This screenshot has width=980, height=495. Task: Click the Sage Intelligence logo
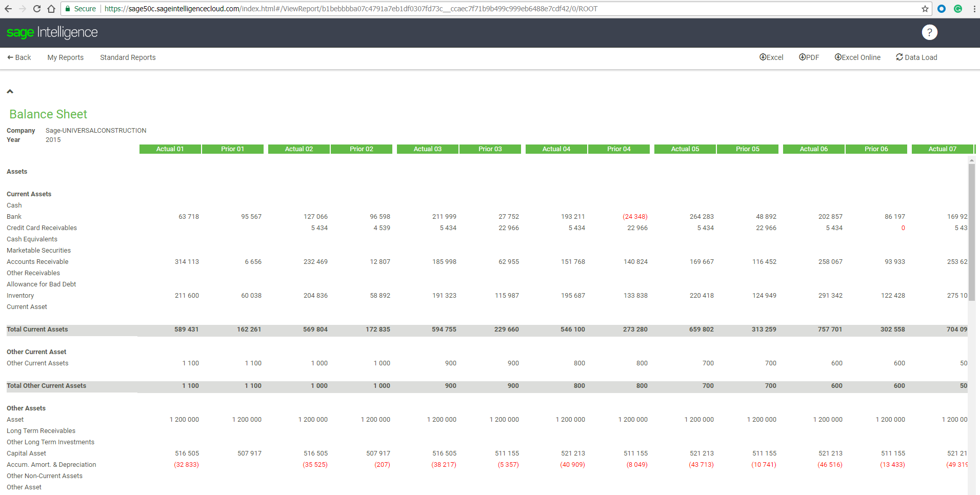[x=52, y=32]
